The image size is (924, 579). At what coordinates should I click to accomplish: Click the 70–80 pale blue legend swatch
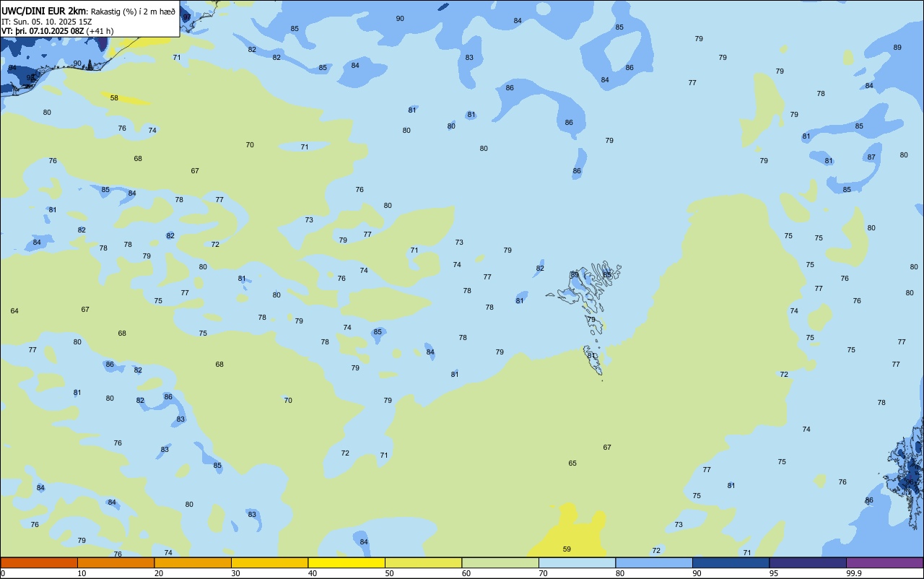tap(577, 562)
